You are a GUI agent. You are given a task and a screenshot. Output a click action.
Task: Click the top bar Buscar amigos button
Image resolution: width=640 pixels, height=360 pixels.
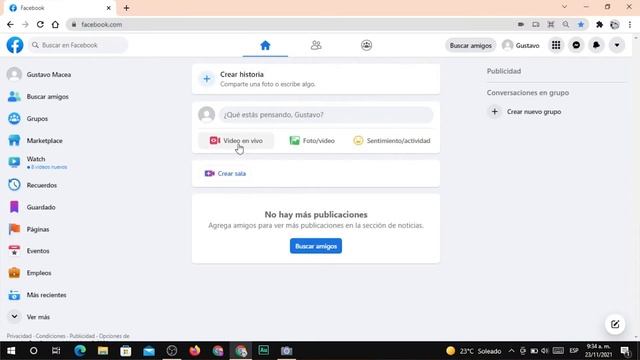point(470,45)
